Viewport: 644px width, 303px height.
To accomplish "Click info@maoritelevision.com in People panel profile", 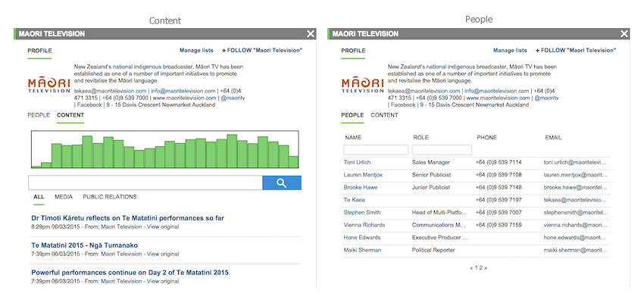I will 497,91.
